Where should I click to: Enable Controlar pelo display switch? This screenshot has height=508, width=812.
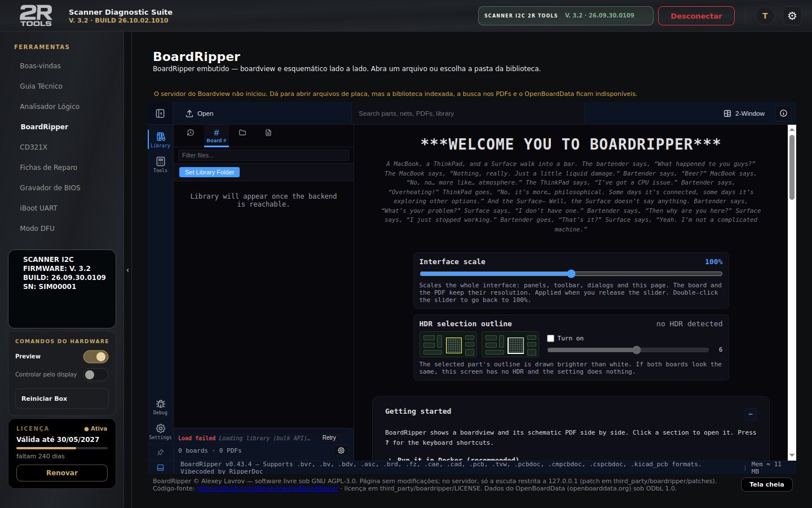[x=96, y=375]
